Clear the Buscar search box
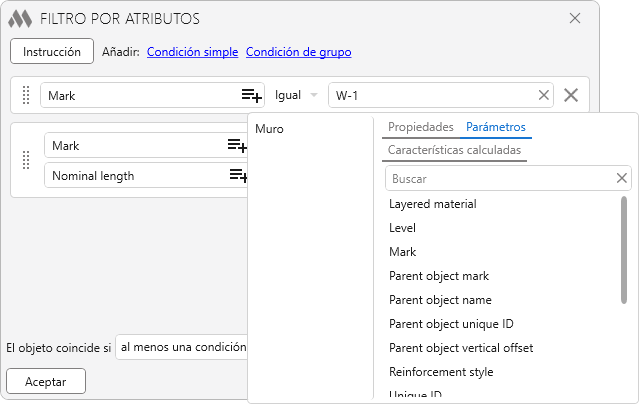This screenshot has height=404, width=639. point(622,178)
